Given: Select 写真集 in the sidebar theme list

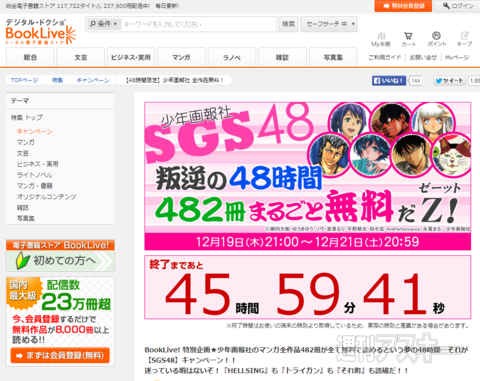Looking at the screenshot, I should (26, 218).
